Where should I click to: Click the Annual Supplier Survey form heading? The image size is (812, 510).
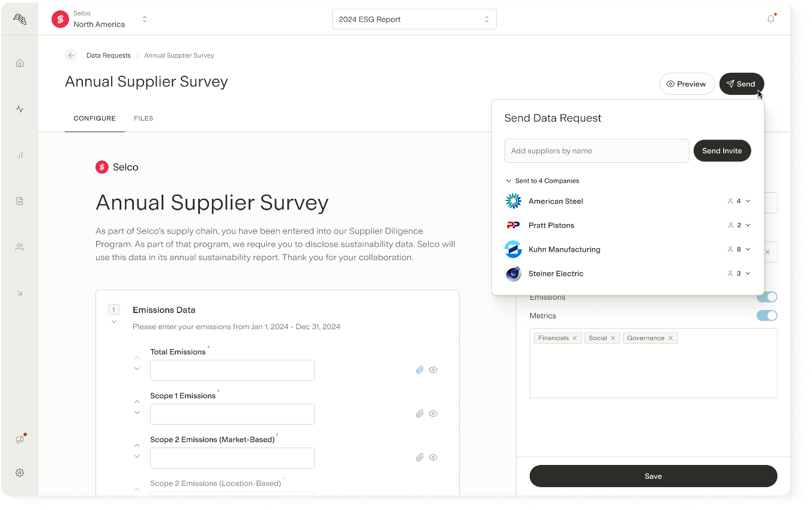212,202
